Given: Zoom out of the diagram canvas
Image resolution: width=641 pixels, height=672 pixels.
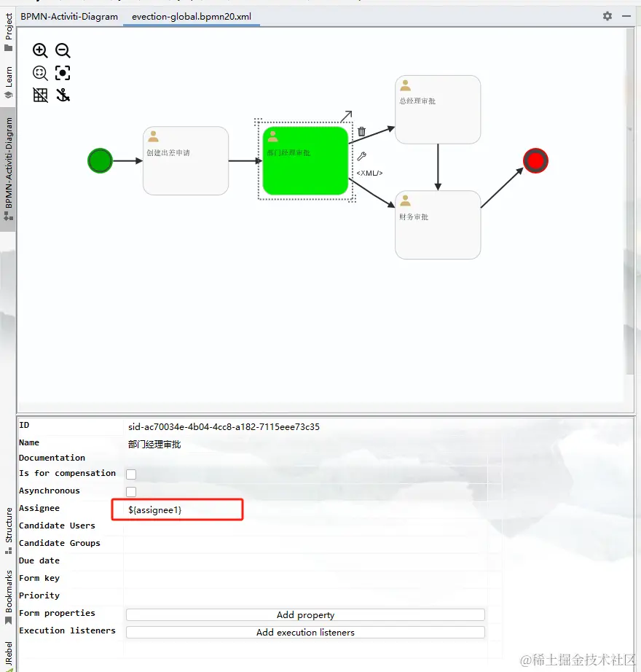Looking at the screenshot, I should coord(63,50).
